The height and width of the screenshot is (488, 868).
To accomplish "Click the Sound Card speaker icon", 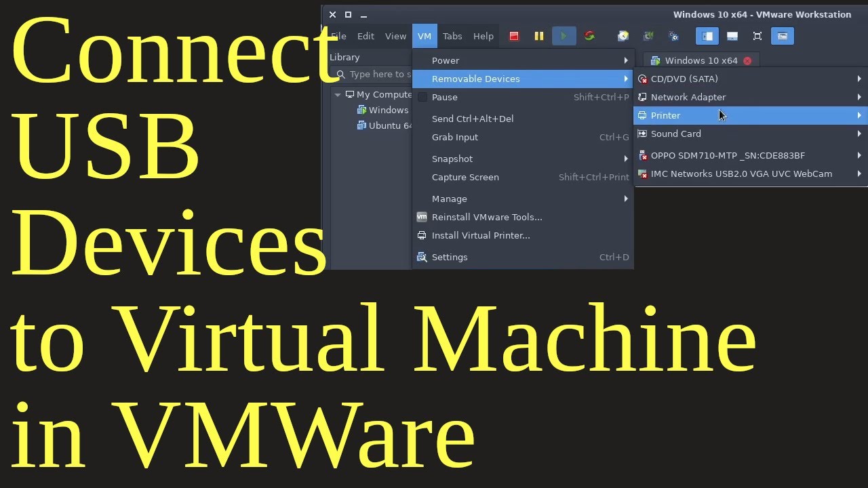I will pyautogui.click(x=643, y=134).
